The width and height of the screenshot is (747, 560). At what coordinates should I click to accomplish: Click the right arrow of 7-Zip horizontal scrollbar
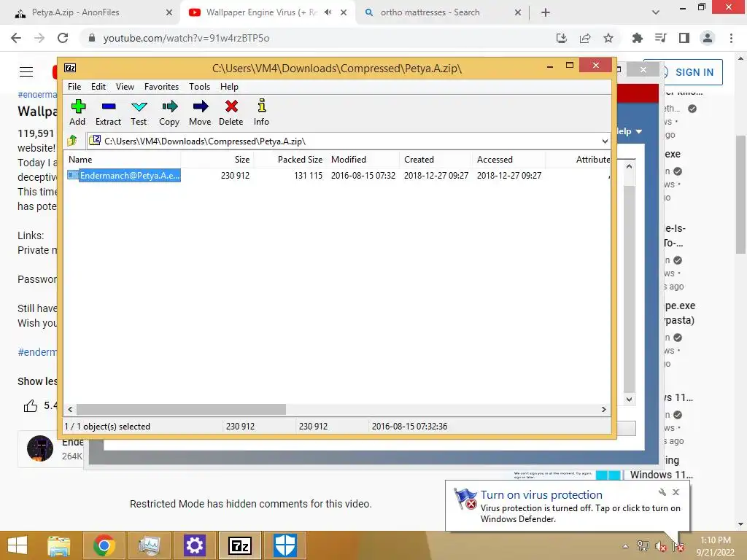click(x=603, y=410)
